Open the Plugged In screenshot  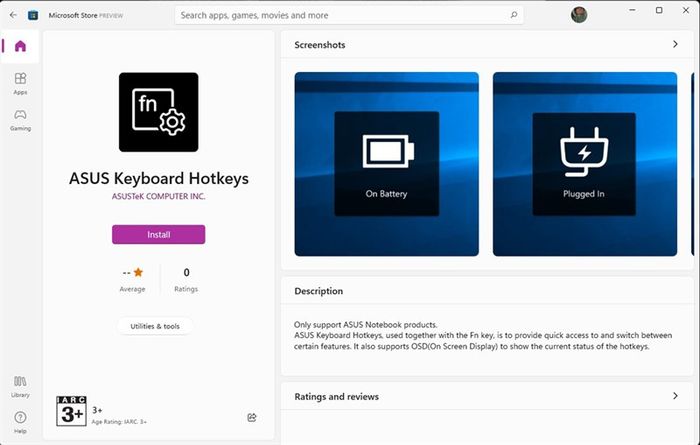coord(585,164)
